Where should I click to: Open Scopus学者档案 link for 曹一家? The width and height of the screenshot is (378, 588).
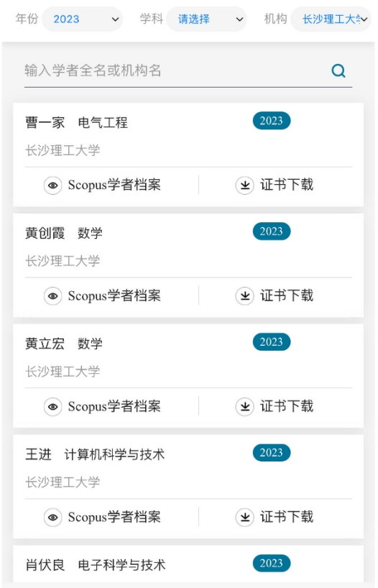(114, 185)
